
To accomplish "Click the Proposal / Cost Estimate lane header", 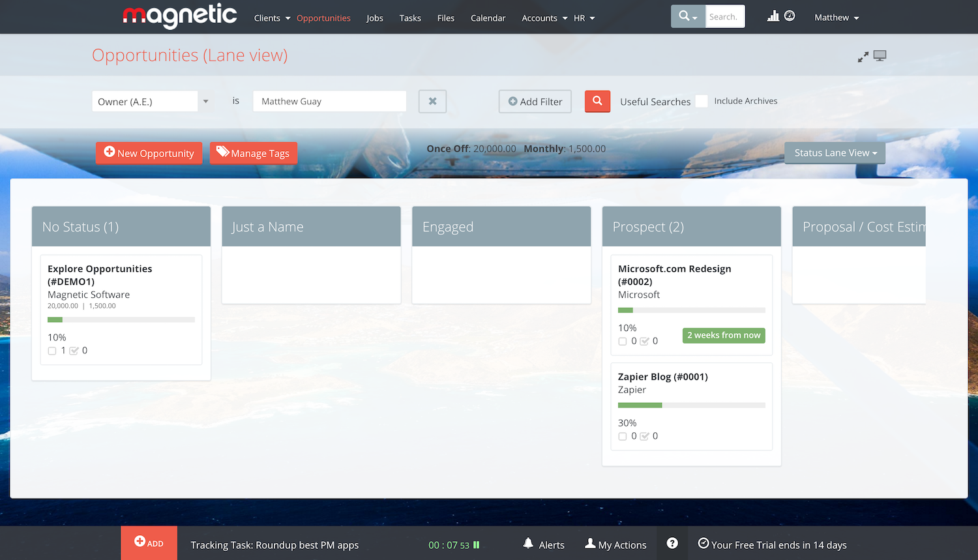I will [859, 226].
